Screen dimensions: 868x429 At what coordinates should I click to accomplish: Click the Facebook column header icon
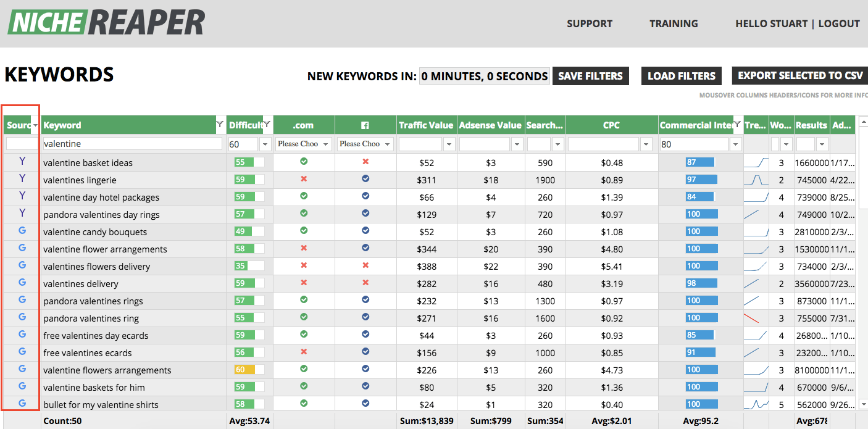point(365,125)
